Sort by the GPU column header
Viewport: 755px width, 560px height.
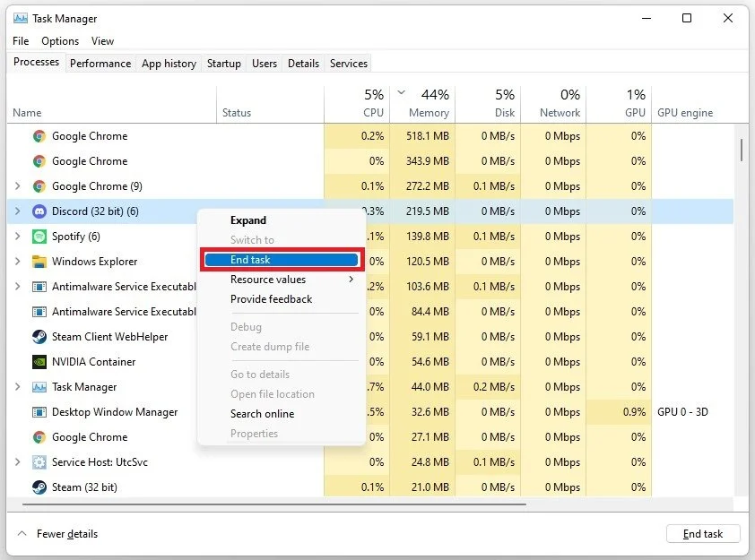pos(619,104)
